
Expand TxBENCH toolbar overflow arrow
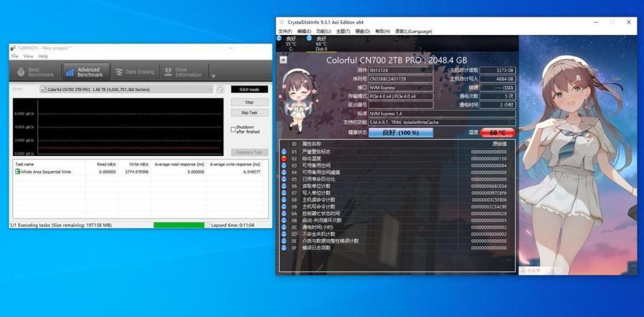[x=213, y=76]
